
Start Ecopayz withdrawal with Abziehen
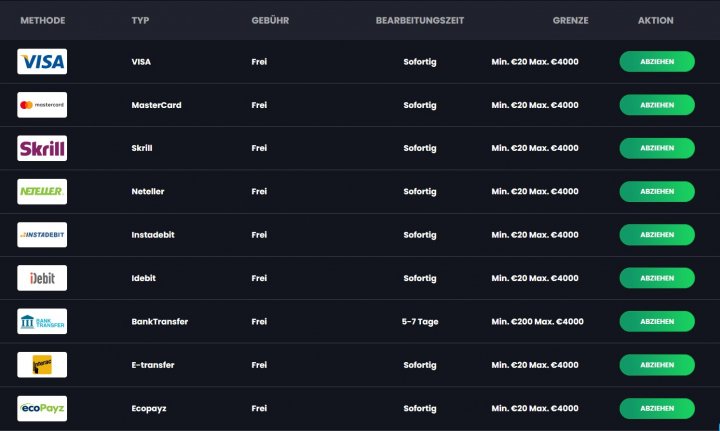[x=657, y=408]
